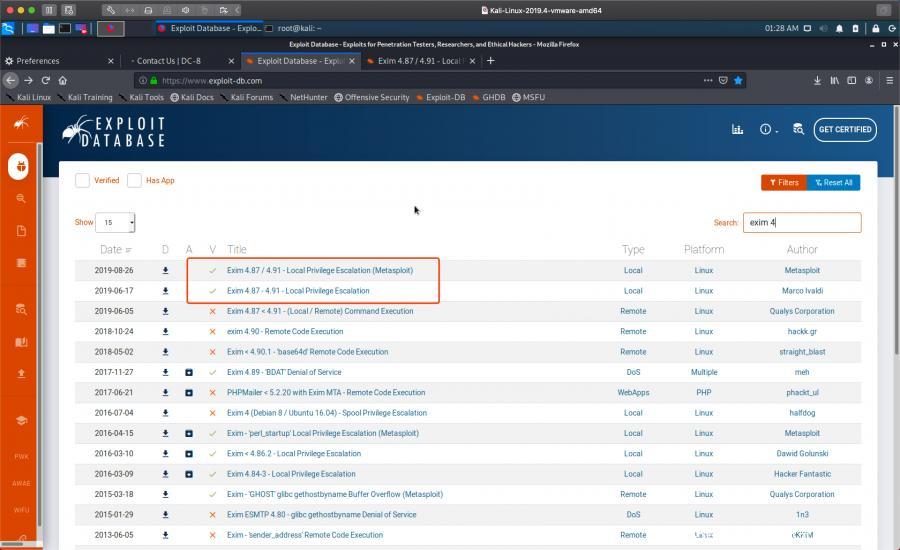Open the Firefox library icon
The height and width of the screenshot is (550, 900).
click(x=834, y=80)
